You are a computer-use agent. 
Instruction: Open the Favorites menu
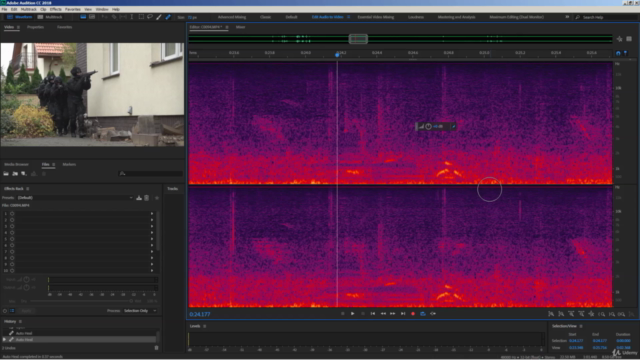click(x=73, y=9)
